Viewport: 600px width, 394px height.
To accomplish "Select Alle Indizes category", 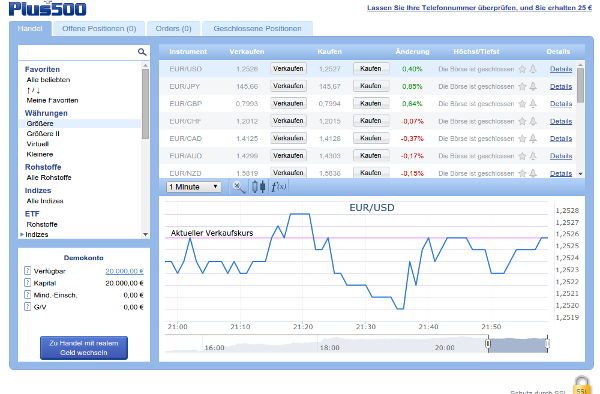I will pyautogui.click(x=45, y=201).
